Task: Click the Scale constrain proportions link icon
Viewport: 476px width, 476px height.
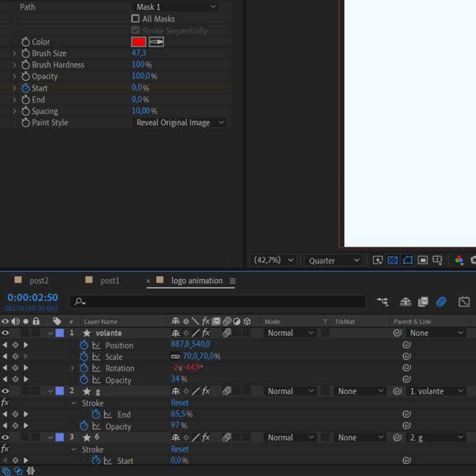Action: 175,356
